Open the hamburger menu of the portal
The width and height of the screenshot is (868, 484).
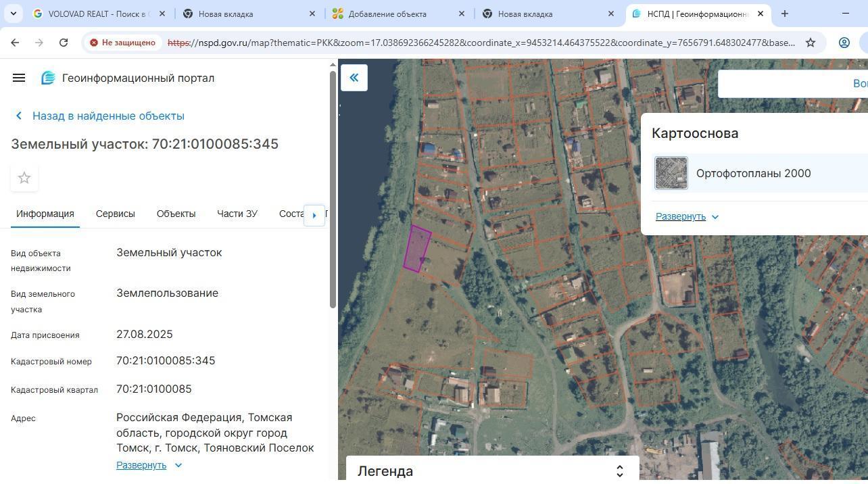coord(19,78)
